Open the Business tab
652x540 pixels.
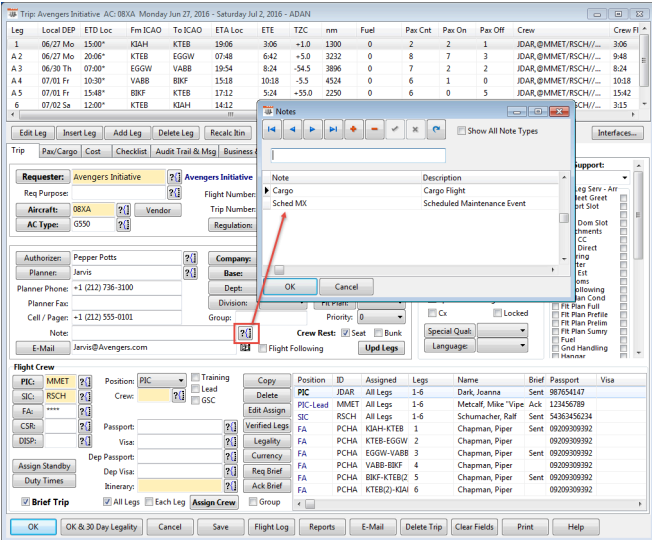(238, 151)
